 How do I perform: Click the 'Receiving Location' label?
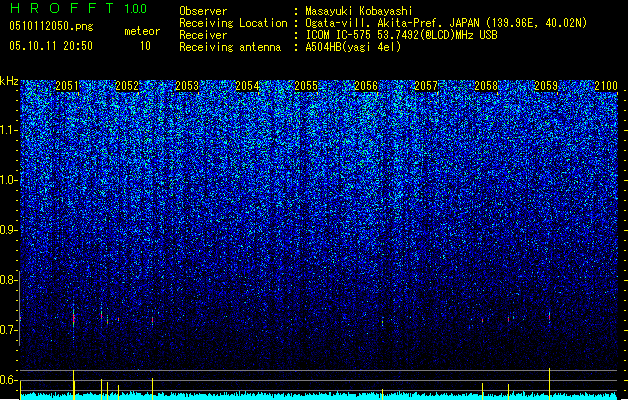(233, 23)
